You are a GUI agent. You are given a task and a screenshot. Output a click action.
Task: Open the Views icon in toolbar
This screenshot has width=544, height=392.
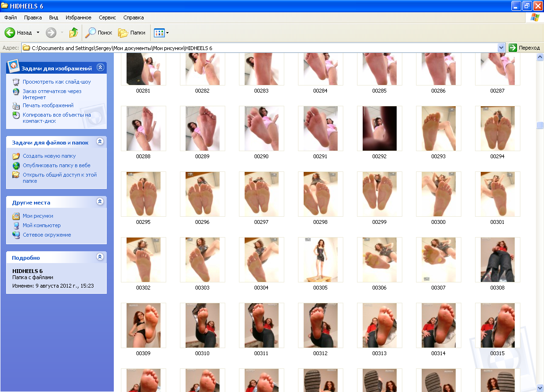pos(159,33)
